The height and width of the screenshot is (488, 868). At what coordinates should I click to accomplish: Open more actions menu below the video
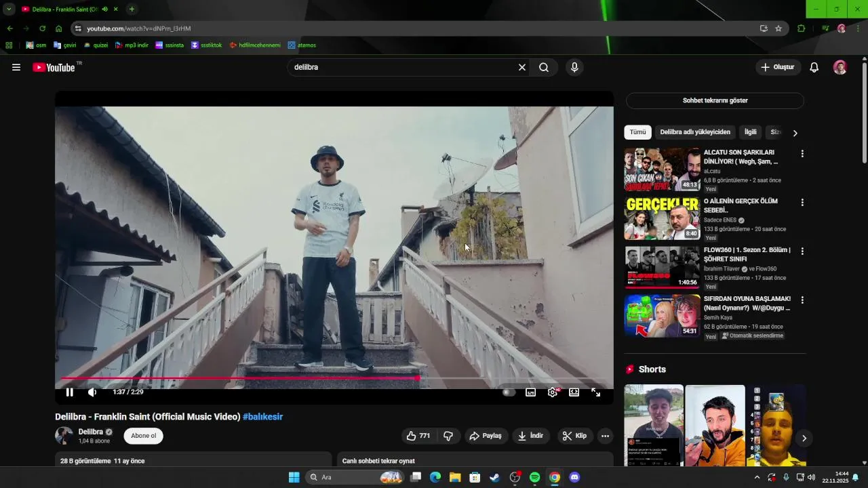coord(606,436)
